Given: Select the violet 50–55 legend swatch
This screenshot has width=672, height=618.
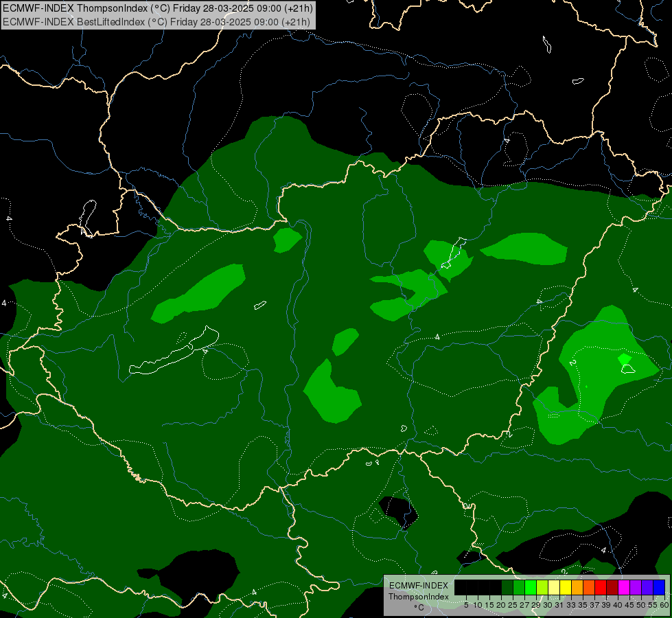Looking at the screenshot, I should 647,587.
